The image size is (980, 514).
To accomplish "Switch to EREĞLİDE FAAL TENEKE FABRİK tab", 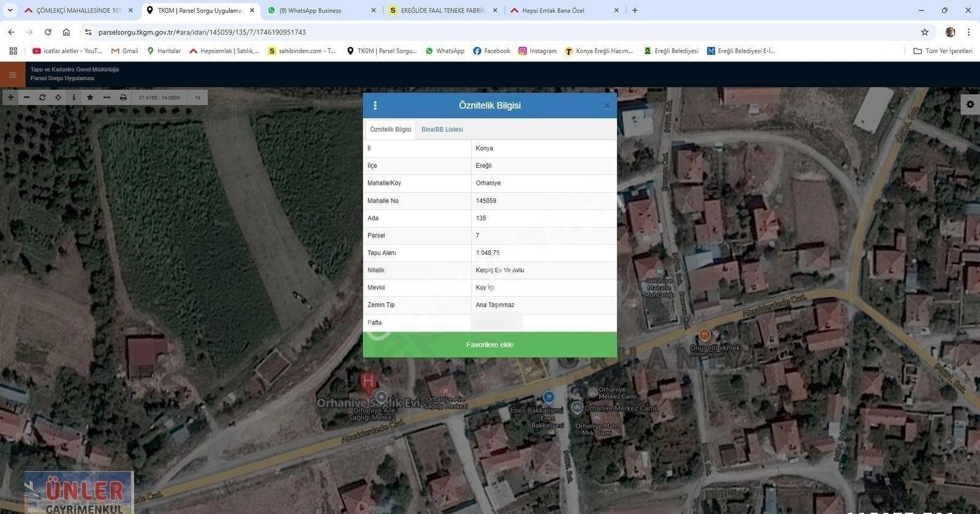I will 443,10.
